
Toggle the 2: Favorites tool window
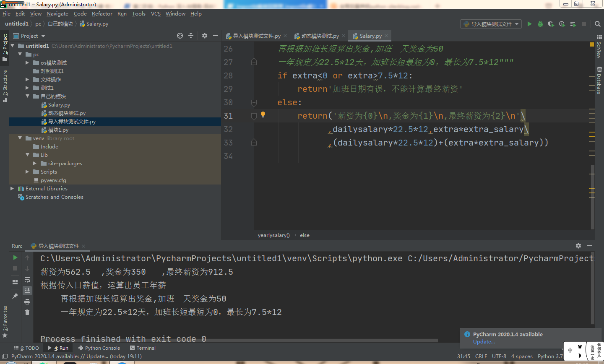5,322
